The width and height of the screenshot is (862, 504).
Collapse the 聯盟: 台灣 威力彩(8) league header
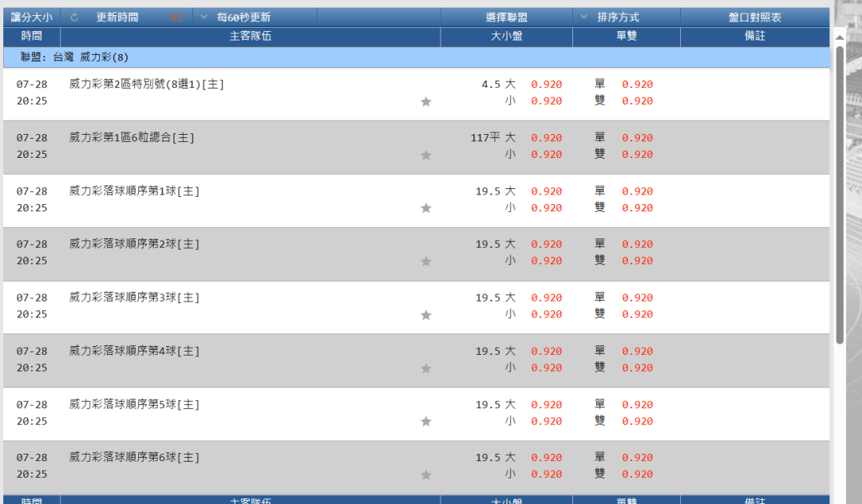(416, 57)
